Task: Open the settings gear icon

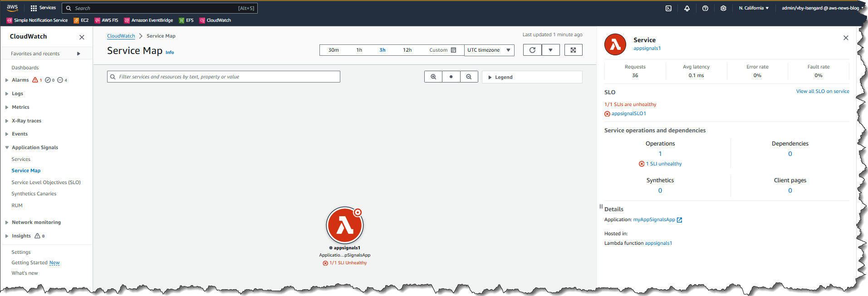Action: (x=723, y=8)
